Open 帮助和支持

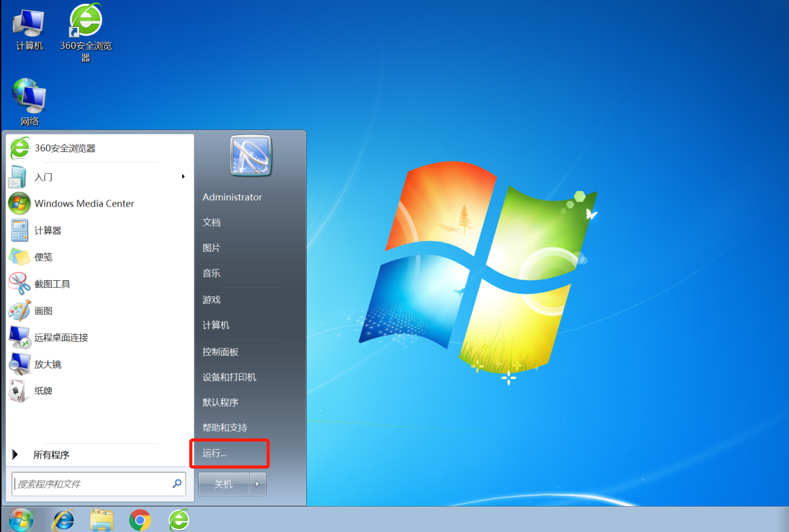[224, 427]
